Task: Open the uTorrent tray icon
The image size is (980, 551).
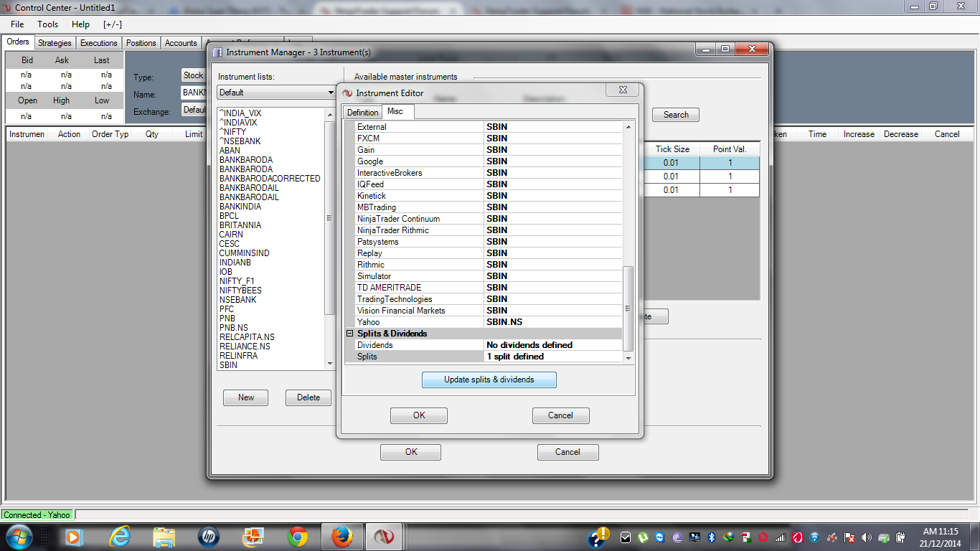Action: point(644,537)
